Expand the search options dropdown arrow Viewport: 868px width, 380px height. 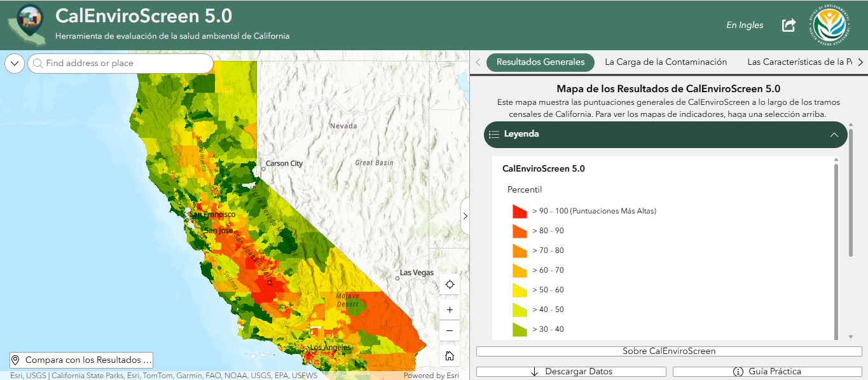click(15, 64)
